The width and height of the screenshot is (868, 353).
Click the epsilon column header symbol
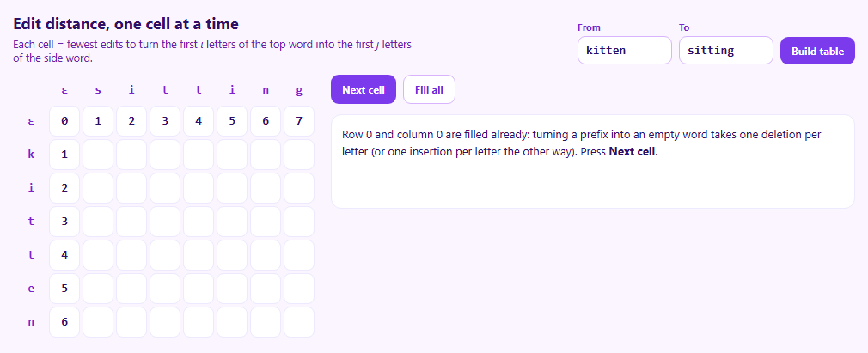click(x=64, y=90)
